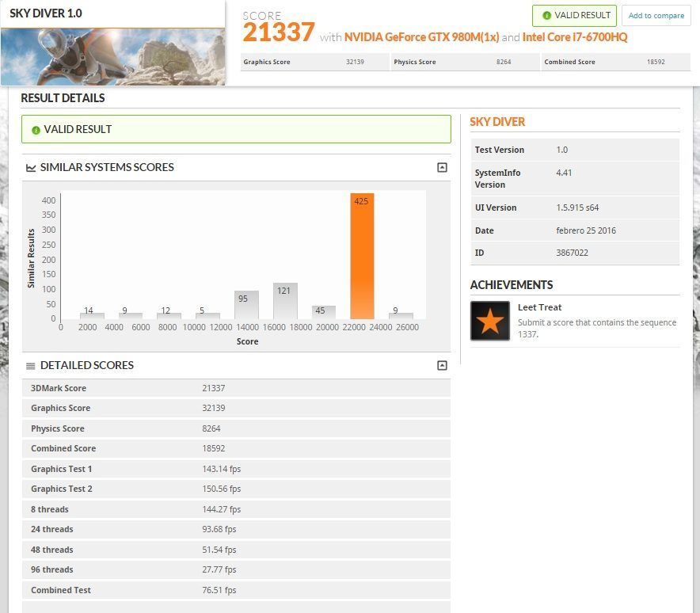Select the chart bar labeled 95
The height and width of the screenshot is (613, 700).
click(x=246, y=304)
